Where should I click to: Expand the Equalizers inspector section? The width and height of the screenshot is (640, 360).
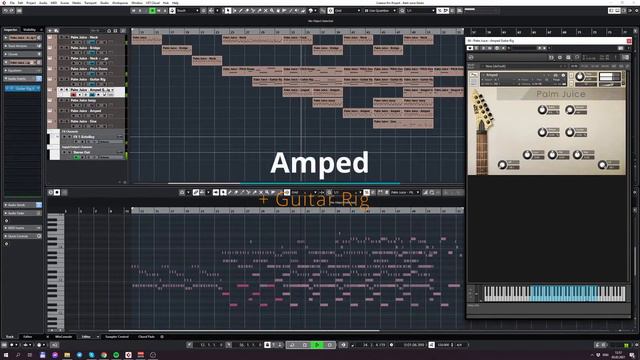coord(22,71)
